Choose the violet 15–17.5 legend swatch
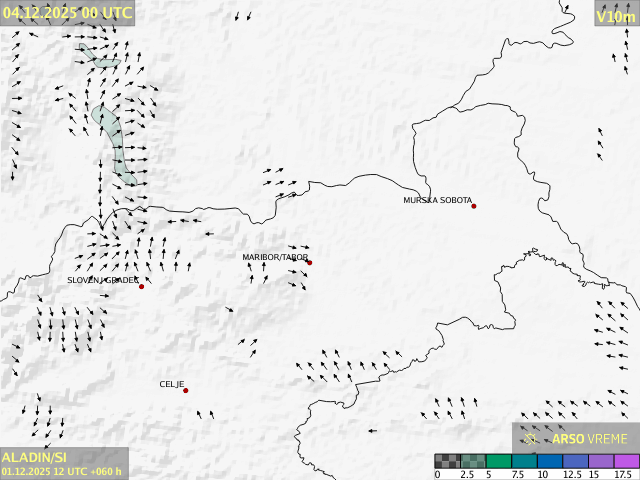The height and width of the screenshot is (480, 640). click(600, 461)
